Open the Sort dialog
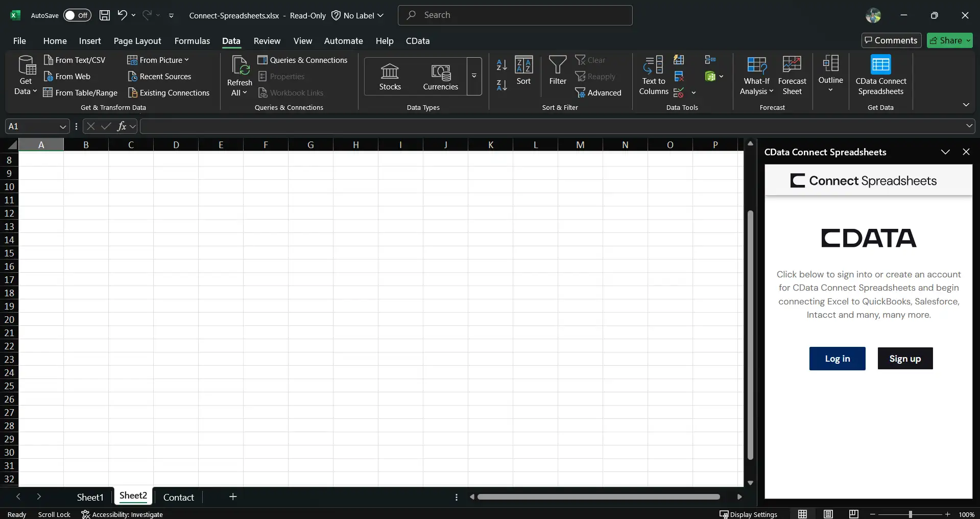The width and height of the screenshot is (980, 519). pyautogui.click(x=524, y=70)
